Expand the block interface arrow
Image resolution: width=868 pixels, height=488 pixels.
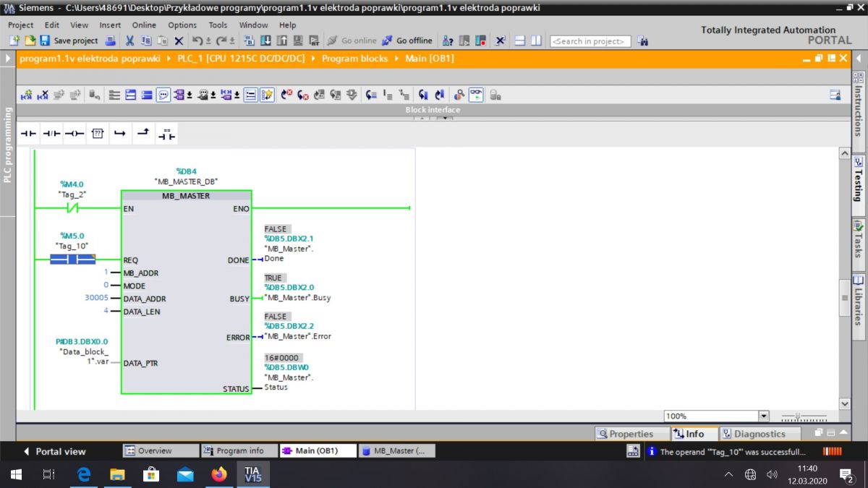tap(443, 118)
